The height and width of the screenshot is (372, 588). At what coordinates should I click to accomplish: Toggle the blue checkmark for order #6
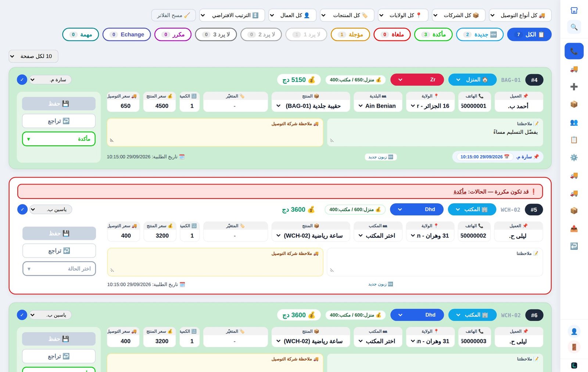click(22, 315)
